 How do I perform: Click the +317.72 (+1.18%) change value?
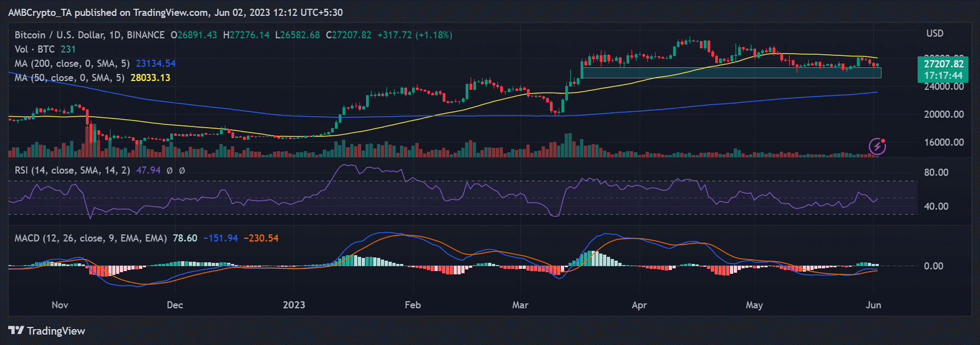click(415, 35)
